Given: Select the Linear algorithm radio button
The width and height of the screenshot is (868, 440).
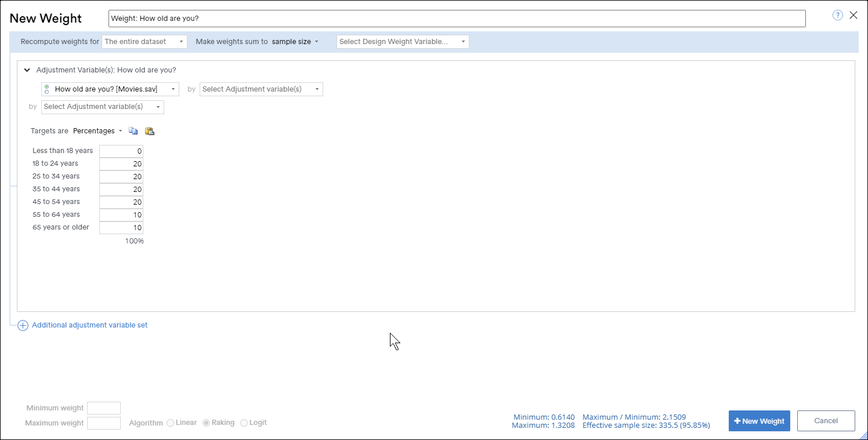Looking at the screenshot, I should point(171,423).
